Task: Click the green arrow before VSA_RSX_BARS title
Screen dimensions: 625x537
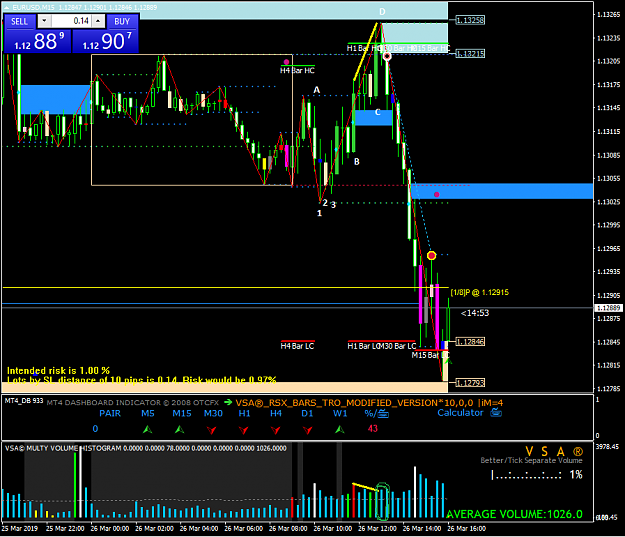Action: click(x=228, y=402)
